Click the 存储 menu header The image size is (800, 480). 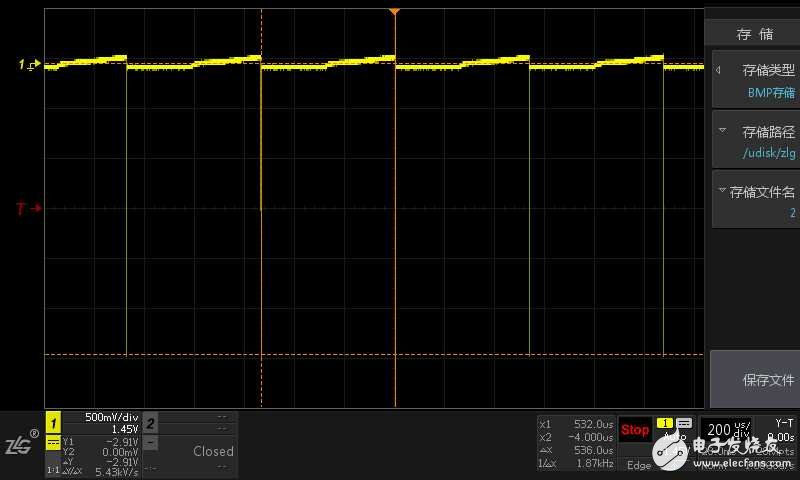[x=755, y=33]
